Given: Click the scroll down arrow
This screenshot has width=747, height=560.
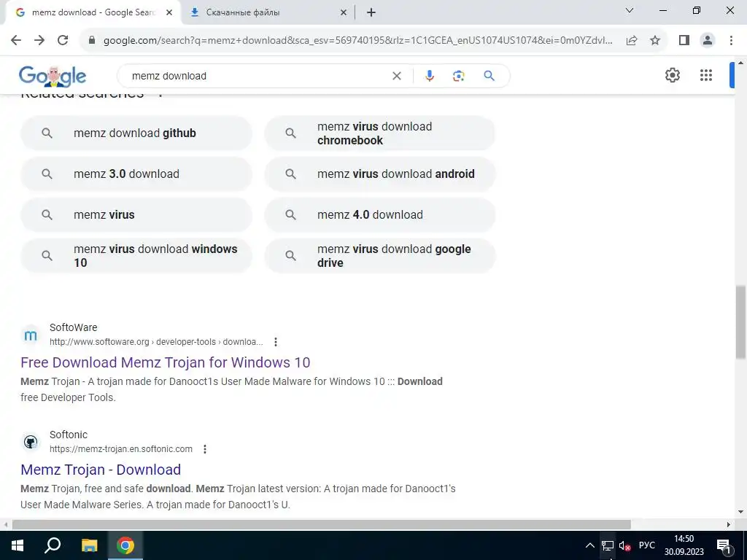Looking at the screenshot, I should pos(740,513).
